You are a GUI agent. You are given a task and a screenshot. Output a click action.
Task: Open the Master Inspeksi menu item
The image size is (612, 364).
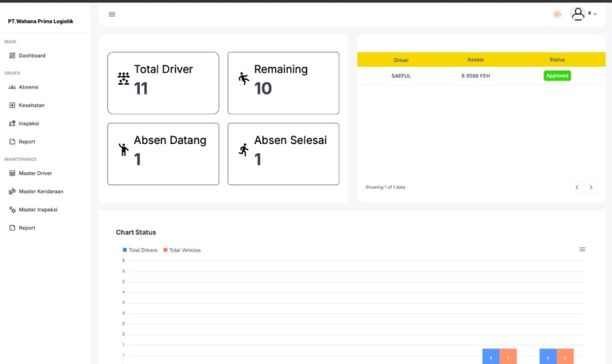tap(38, 210)
